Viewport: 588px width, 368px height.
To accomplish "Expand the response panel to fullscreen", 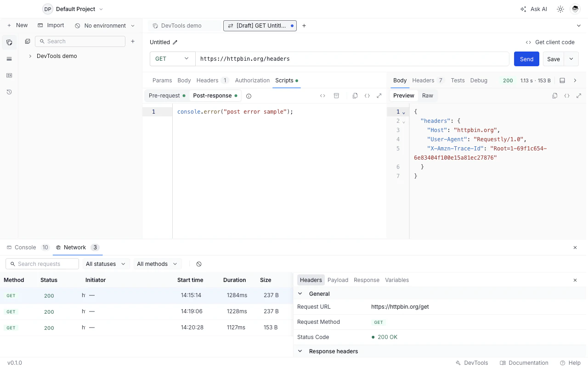I will coord(579,96).
